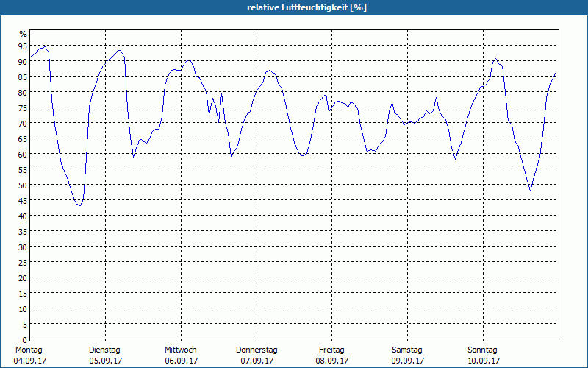Click the date label 05.09.17
The height and width of the screenshot is (368, 588).
tap(105, 361)
